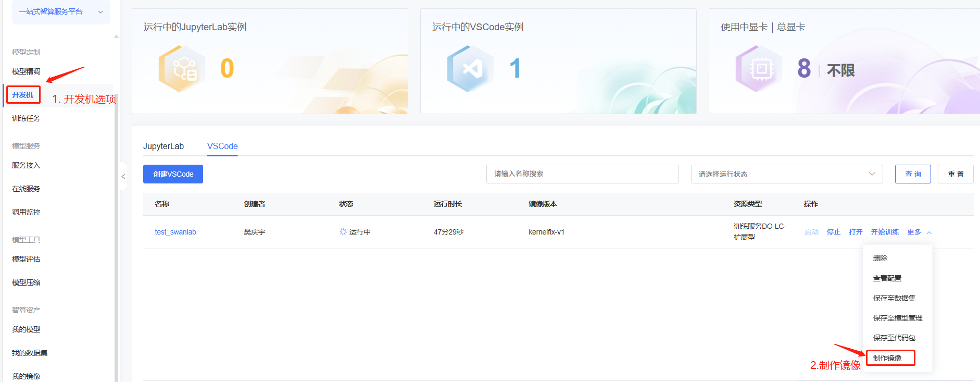Click the 运行中的VSCode实例 card title
The width and height of the screenshot is (980, 382).
[x=478, y=27]
